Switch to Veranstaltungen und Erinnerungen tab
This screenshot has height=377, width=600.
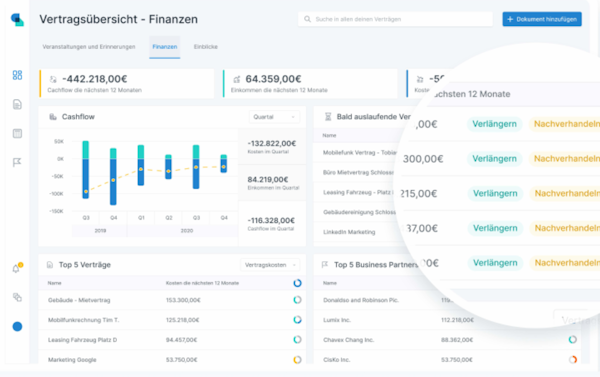pyautogui.click(x=89, y=47)
